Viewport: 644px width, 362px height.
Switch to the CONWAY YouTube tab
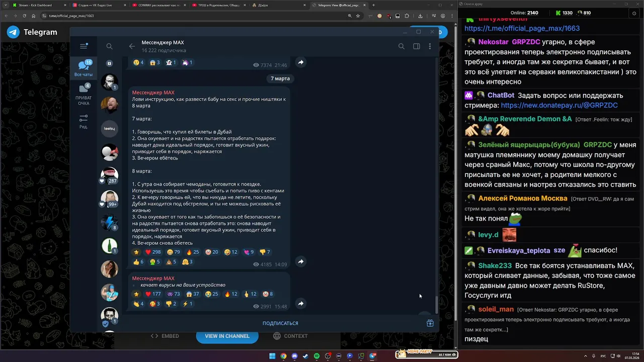point(158,5)
